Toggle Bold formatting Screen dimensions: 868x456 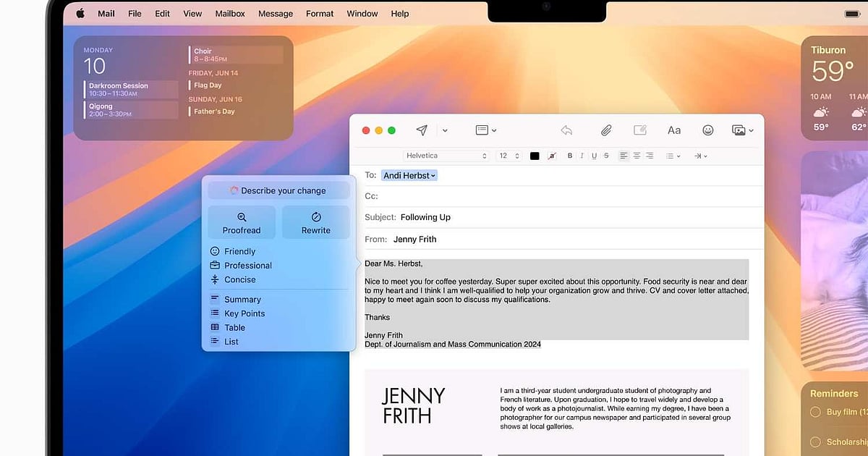tap(570, 156)
